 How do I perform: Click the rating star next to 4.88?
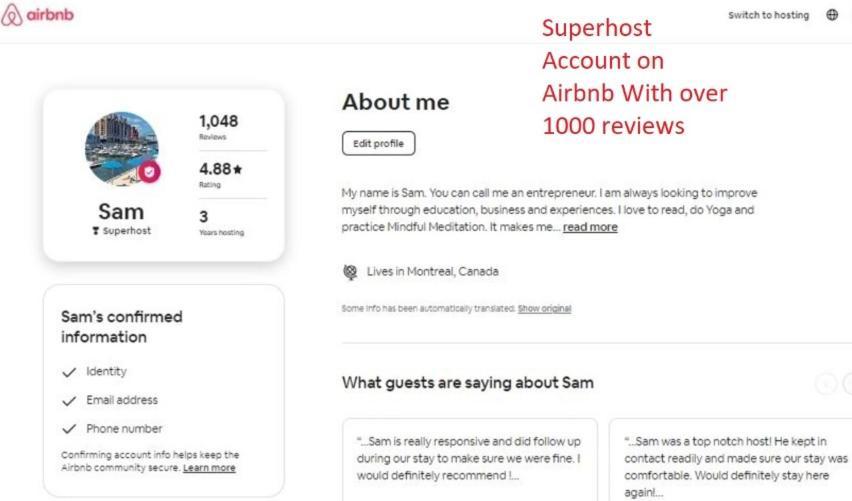click(x=237, y=170)
